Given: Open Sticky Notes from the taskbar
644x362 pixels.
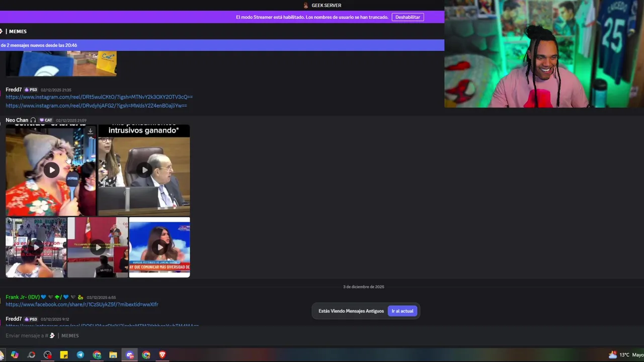Looking at the screenshot, I should 64,355.
